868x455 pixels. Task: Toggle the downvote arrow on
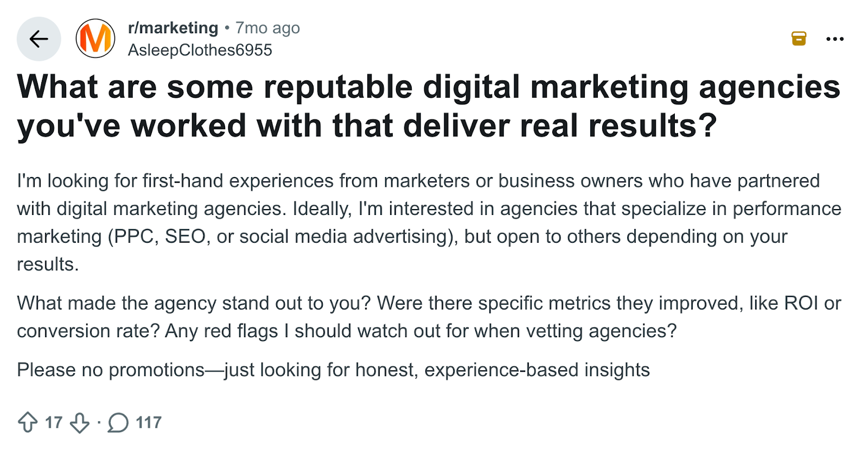coord(78,421)
